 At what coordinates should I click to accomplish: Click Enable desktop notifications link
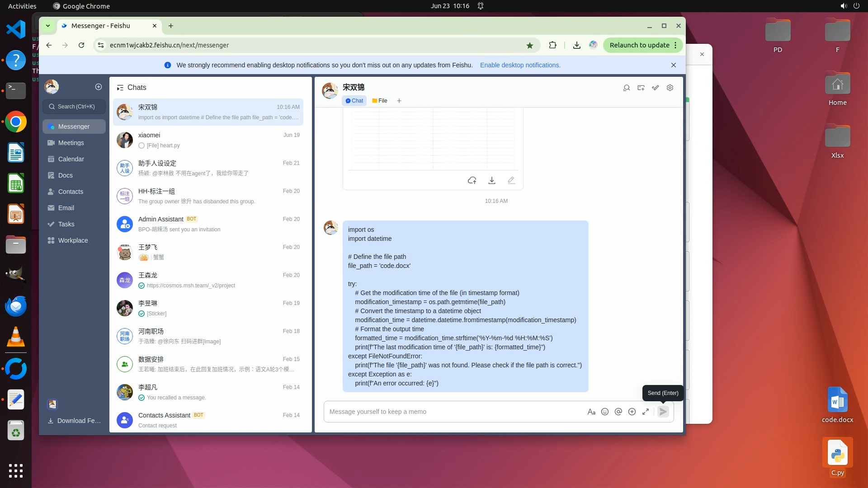click(x=520, y=65)
